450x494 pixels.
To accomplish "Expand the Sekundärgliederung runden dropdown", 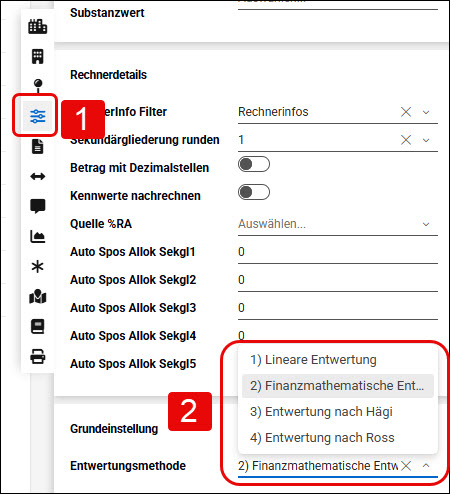I will click(x=426, y=140).
